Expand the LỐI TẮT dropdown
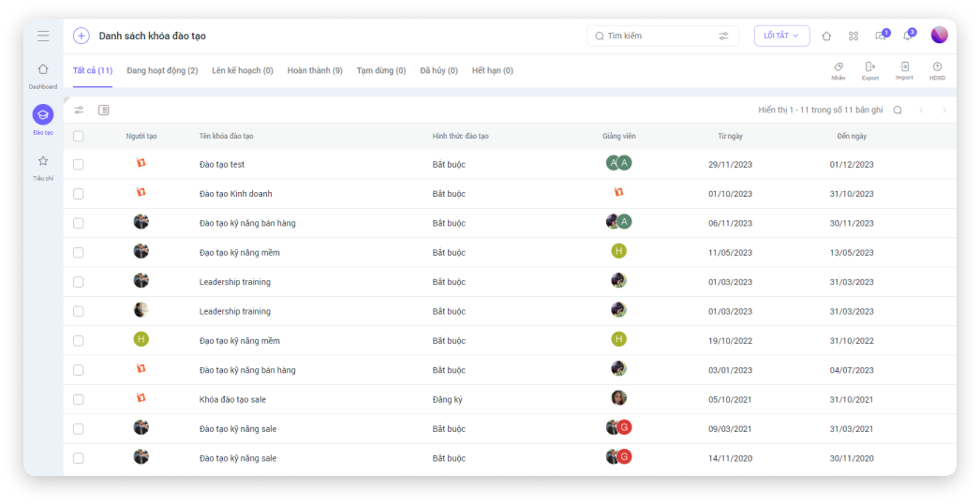 click(781, 36)
